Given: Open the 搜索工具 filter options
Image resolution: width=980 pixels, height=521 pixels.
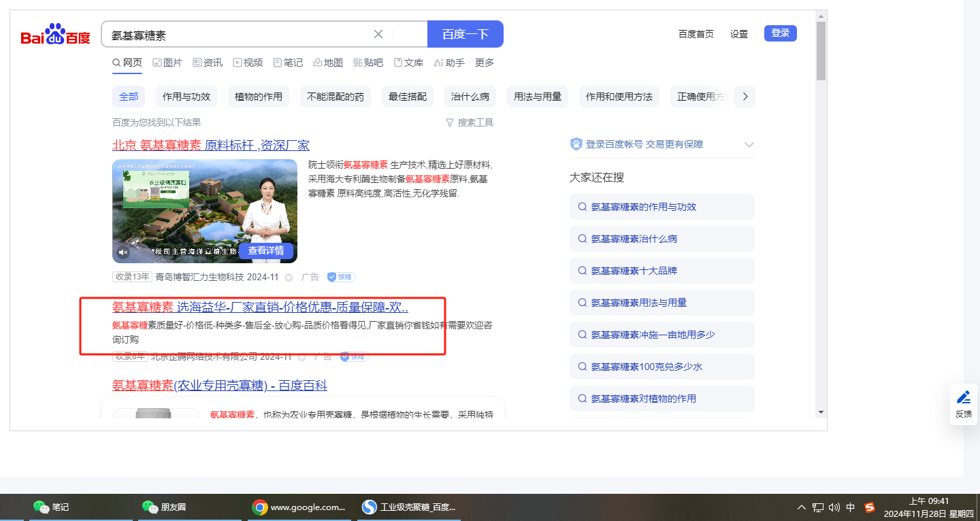Looking at the screenshot, I should [x=470, y=122].
